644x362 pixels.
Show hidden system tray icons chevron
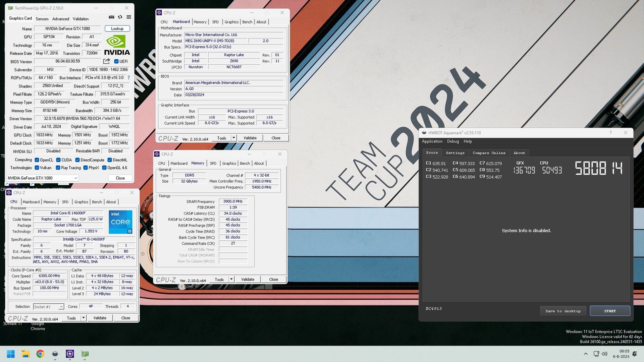586,354
